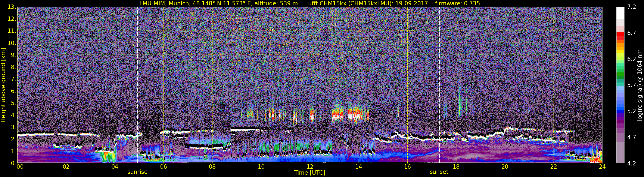Viewport: 644px width, 177px height.
Task: Click the 22 tick on the time axis
Action: pos(554,167)
